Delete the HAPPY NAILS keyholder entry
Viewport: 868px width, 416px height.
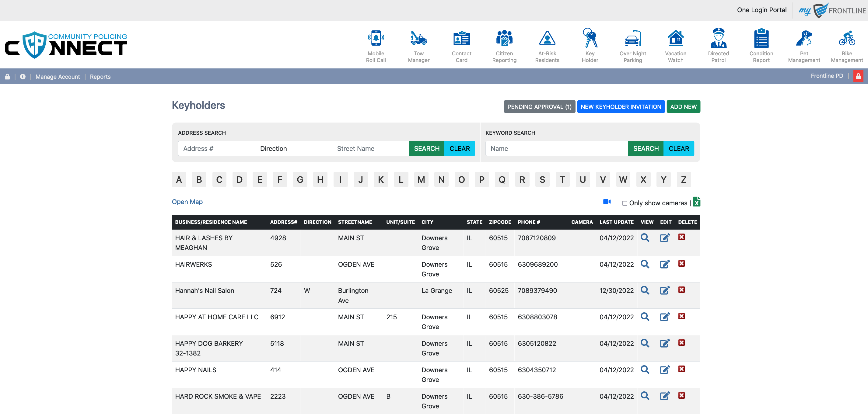point(681,369)
